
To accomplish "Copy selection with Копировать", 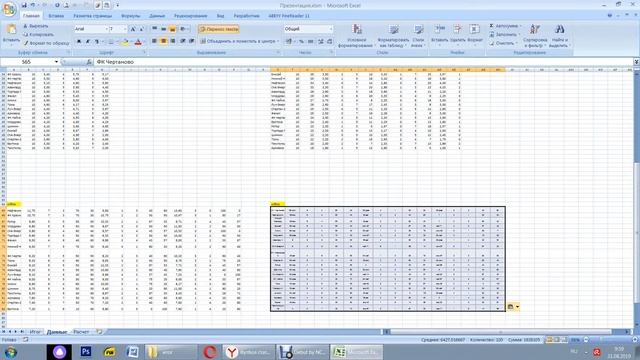I will [x=38, y=34].
